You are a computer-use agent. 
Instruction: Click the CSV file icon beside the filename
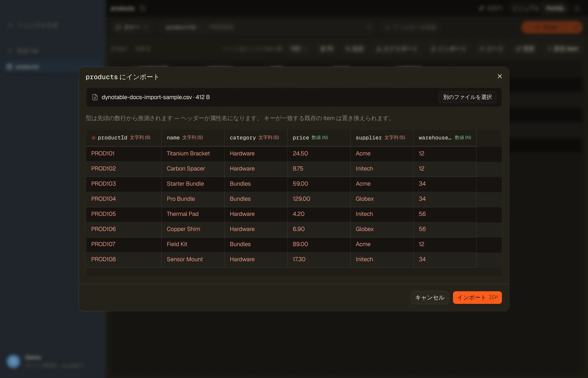95,97
